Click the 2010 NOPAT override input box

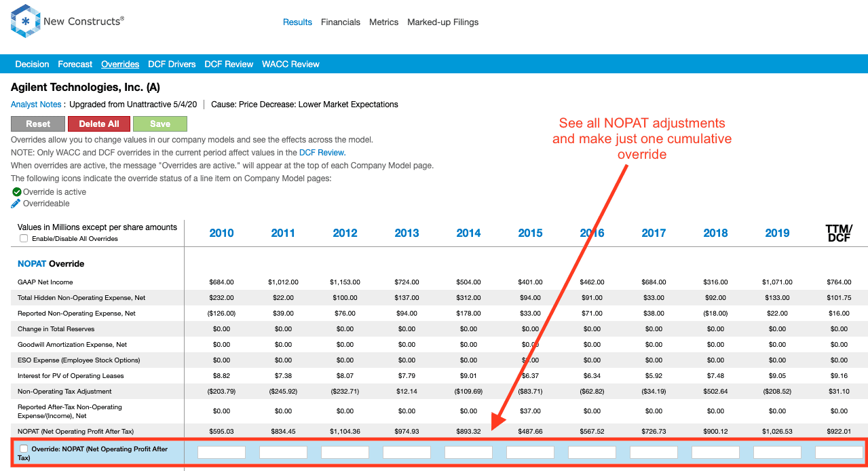click(x=221, y=453)
